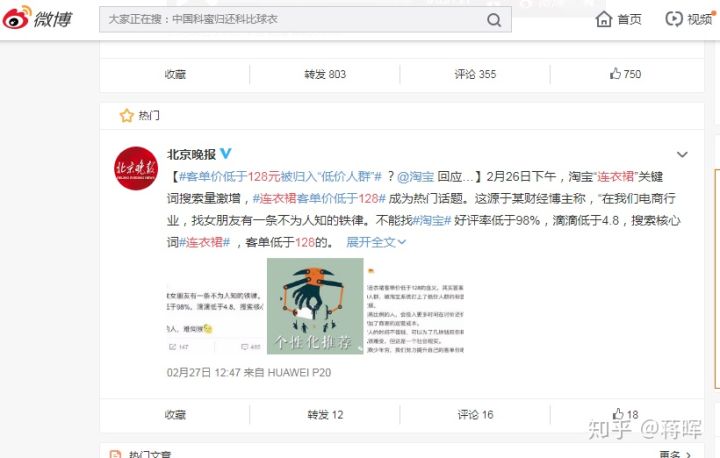Expand full text via 展开全文

376,242
